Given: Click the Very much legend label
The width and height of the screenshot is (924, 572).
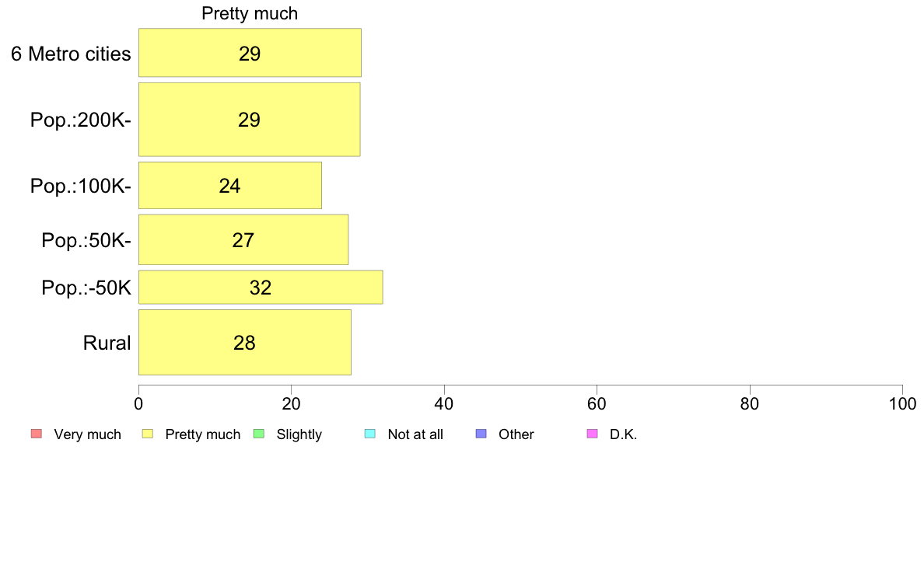Looking at the screenshot, I should click(x=87, y=434).
